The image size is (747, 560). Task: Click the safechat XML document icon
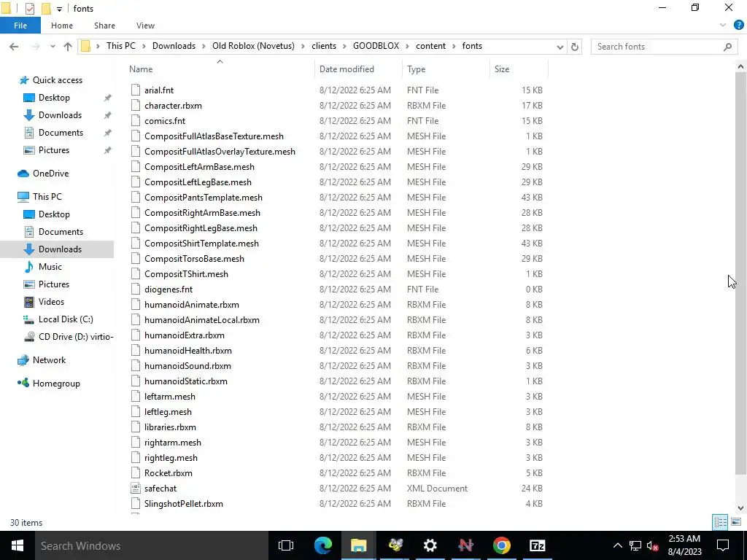pyautogui.click(x=135, y=488)
